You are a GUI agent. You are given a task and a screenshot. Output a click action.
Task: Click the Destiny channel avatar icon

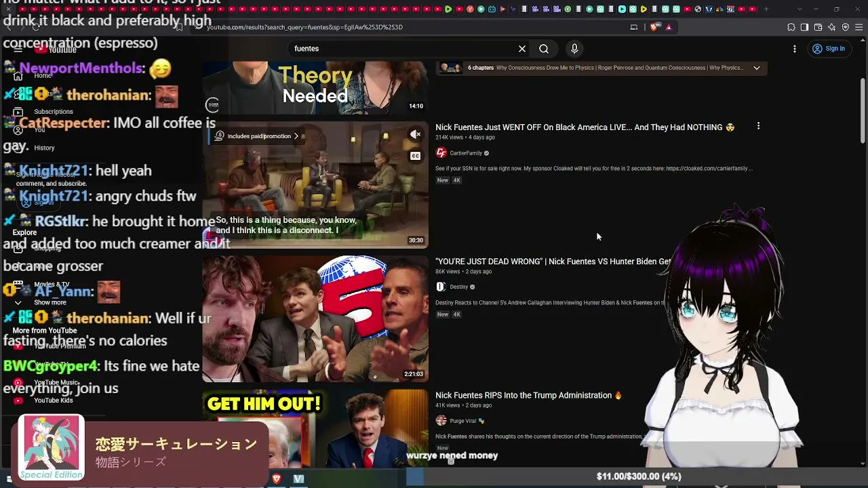click(x=441, y=287)
